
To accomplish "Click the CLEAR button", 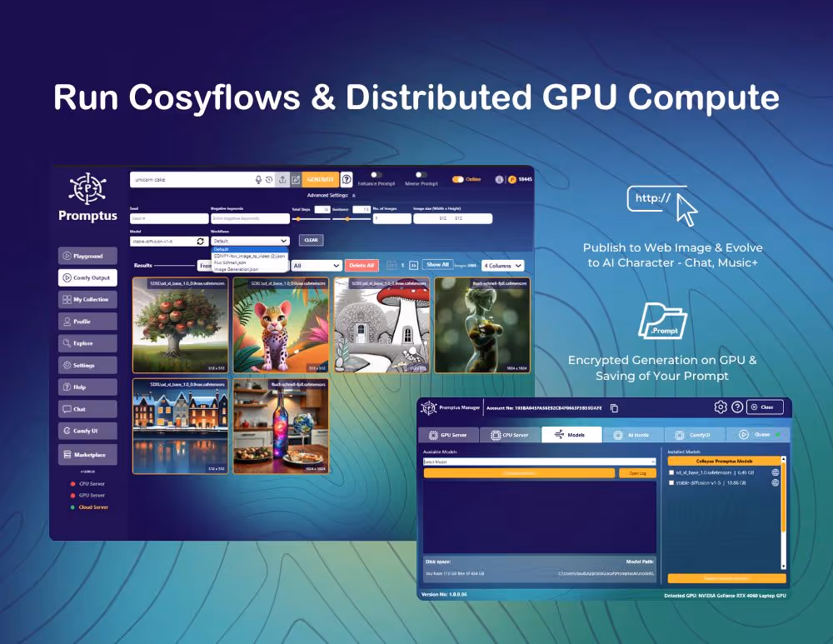I will [312, 240].
